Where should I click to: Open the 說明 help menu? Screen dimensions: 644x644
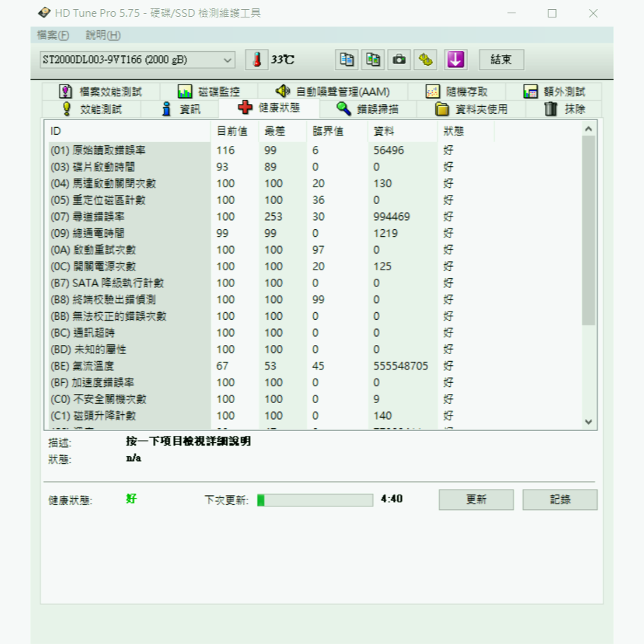(x=103, y=35)
